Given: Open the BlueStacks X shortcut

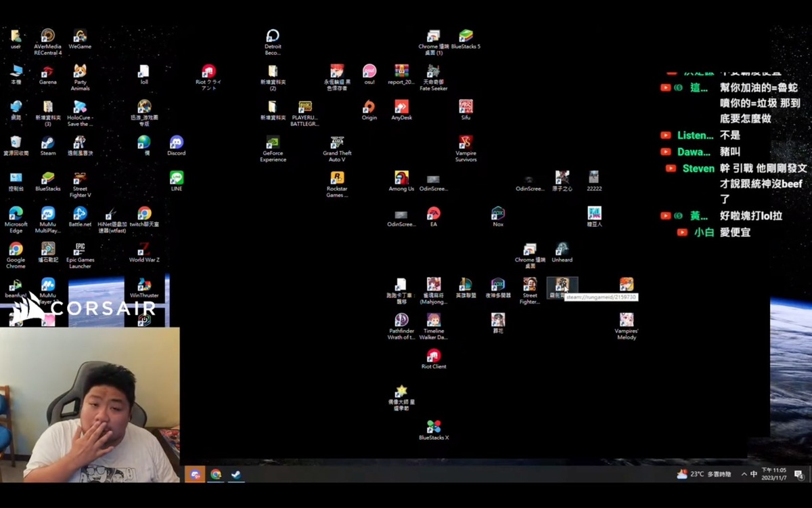Looking at the screenshot, I should (x=434, y=430).
